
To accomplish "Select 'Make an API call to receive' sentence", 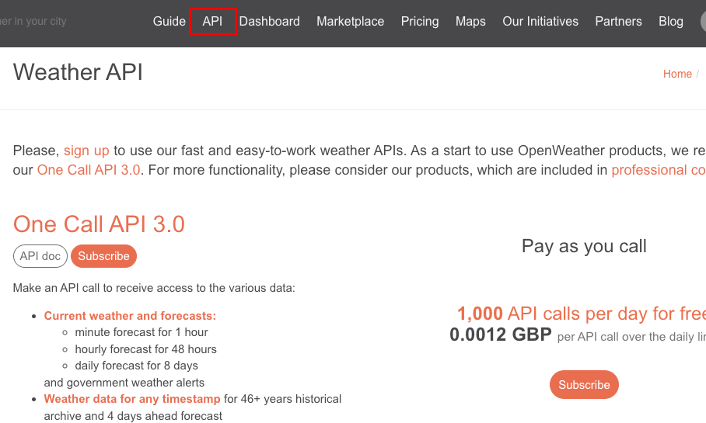I will coord(154,288).
